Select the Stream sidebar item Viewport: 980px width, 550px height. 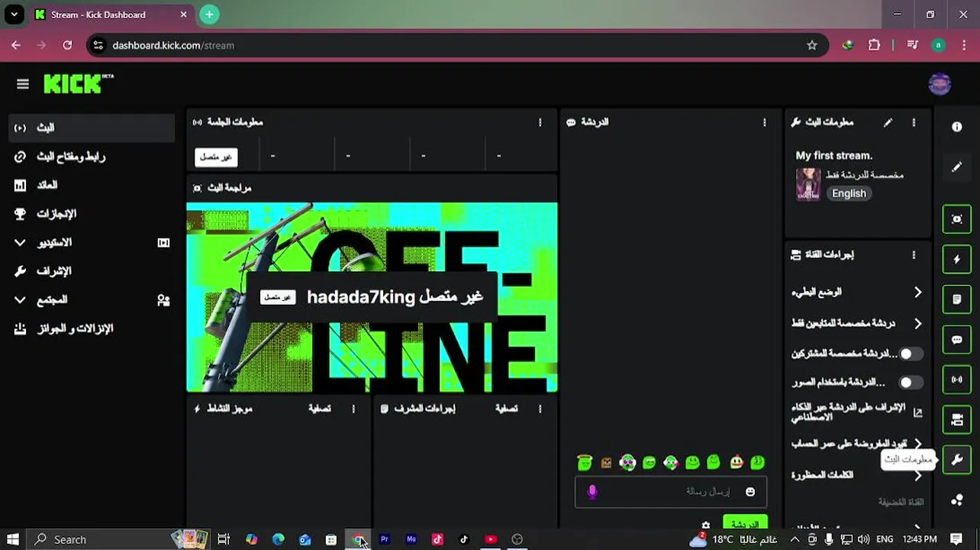[x=92, y=128]
